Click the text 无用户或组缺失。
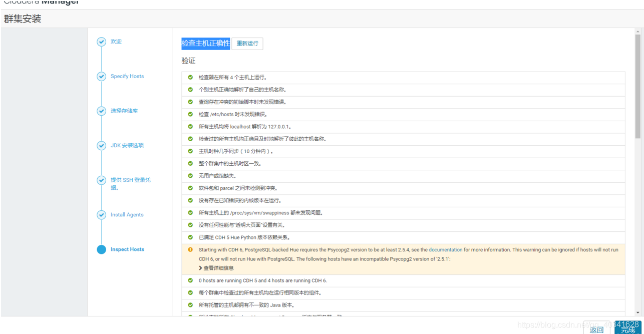 pyautogui.click(x=217, y=176)
